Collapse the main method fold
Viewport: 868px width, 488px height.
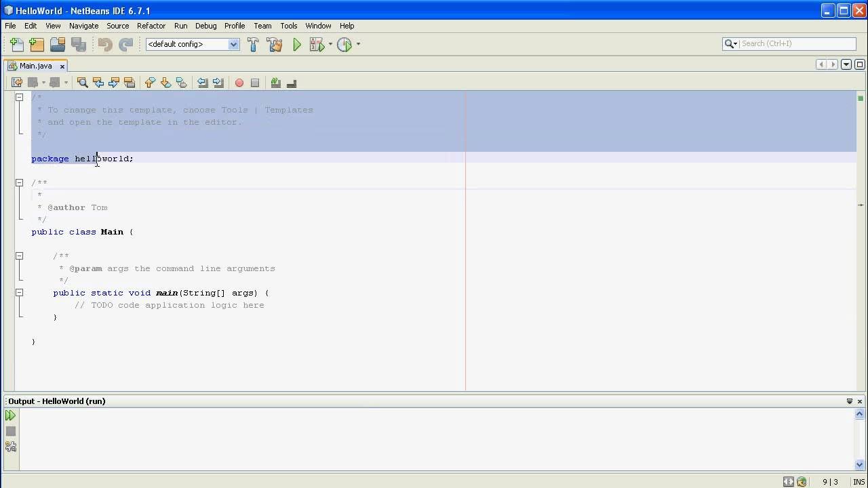point(19,293)
